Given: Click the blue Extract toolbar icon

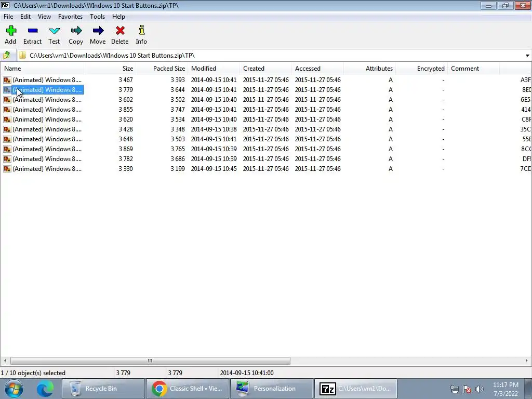Looking at the screenshot, I should [x=33, y=31].
